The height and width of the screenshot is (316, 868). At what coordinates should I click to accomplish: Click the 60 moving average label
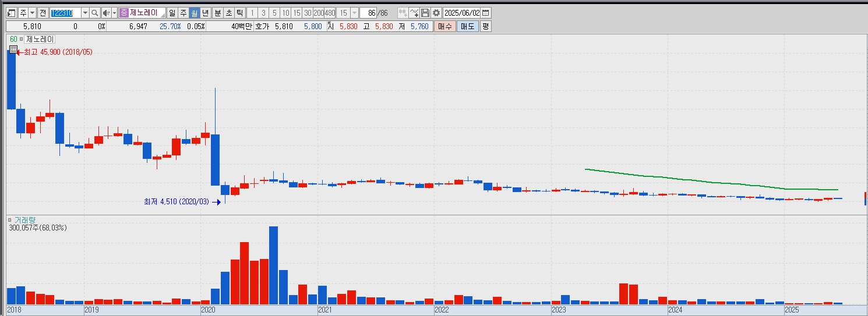[x=13, y=39]
